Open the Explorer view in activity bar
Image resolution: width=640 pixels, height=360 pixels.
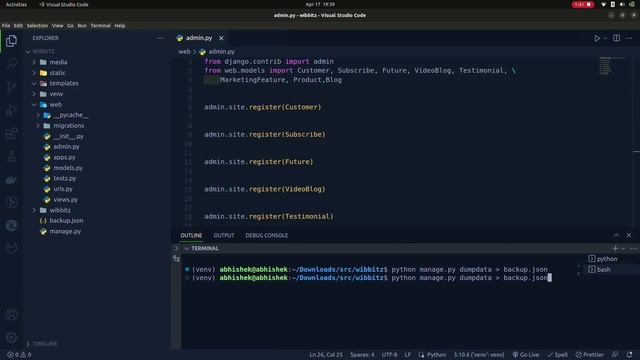(x=11, y=41)
